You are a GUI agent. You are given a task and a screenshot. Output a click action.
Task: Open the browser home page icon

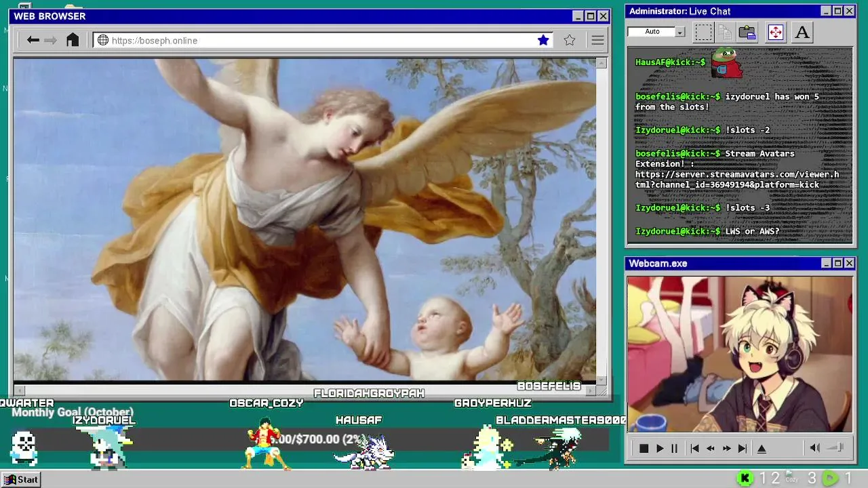pos(73,40)
